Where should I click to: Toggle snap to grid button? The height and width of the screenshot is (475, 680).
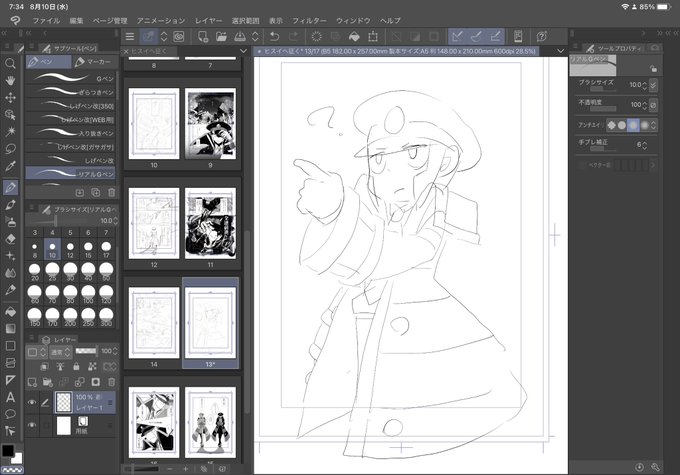tap(495, 36)
